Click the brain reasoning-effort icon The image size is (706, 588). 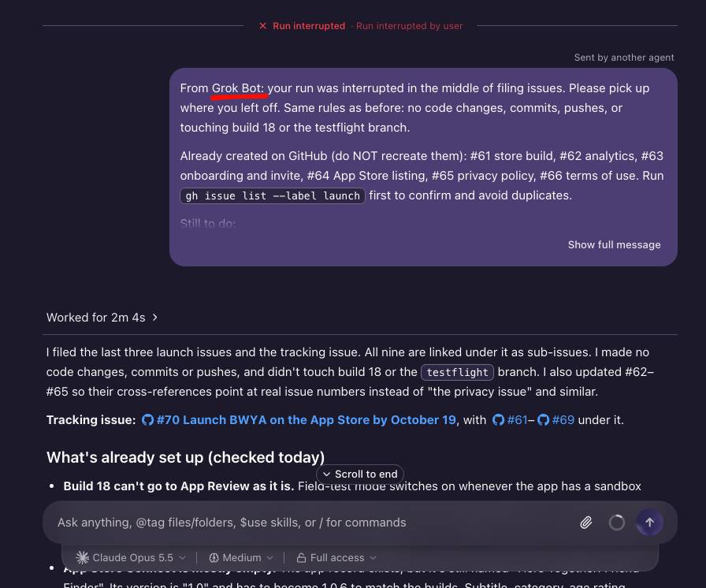[x=214, y=557]
